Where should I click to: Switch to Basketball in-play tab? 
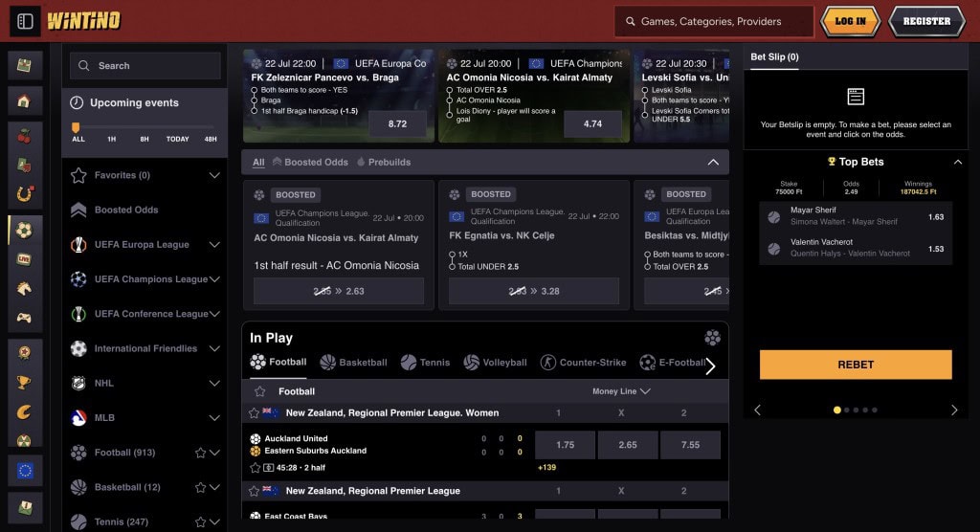354,363
